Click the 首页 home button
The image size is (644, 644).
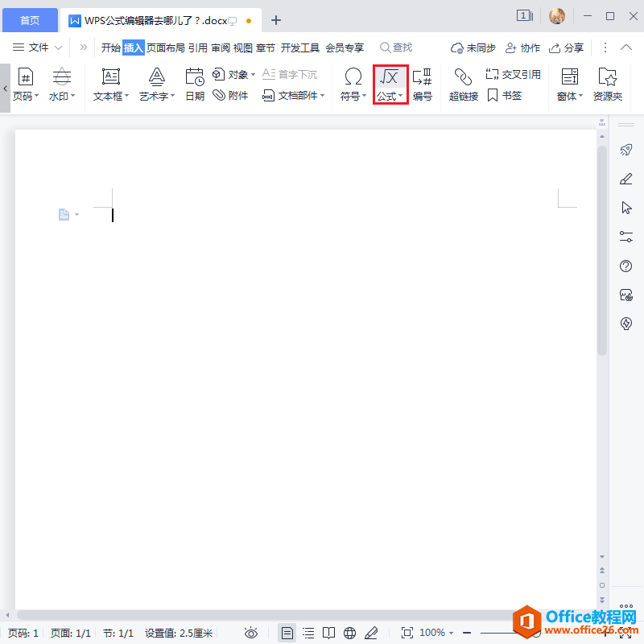30,19
